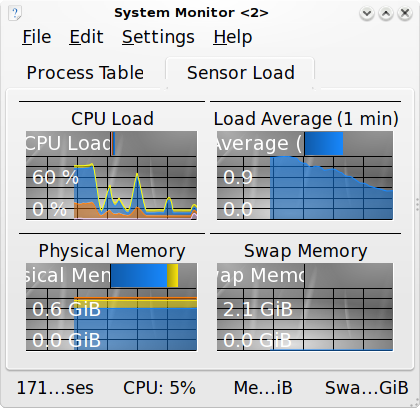Open the Settings menu

[158, 37]
